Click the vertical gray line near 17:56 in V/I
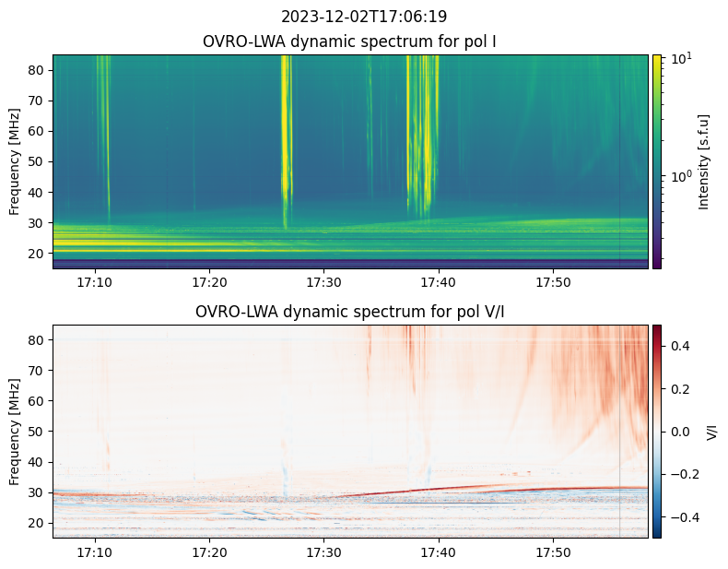728x569 pixels. point(619,432)
